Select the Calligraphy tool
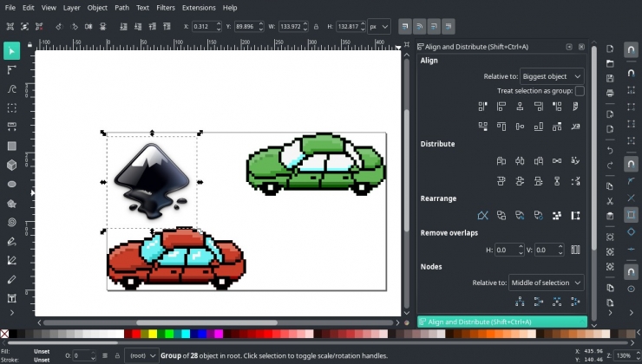This screenshot has width=642, height=364. point(11,279)
